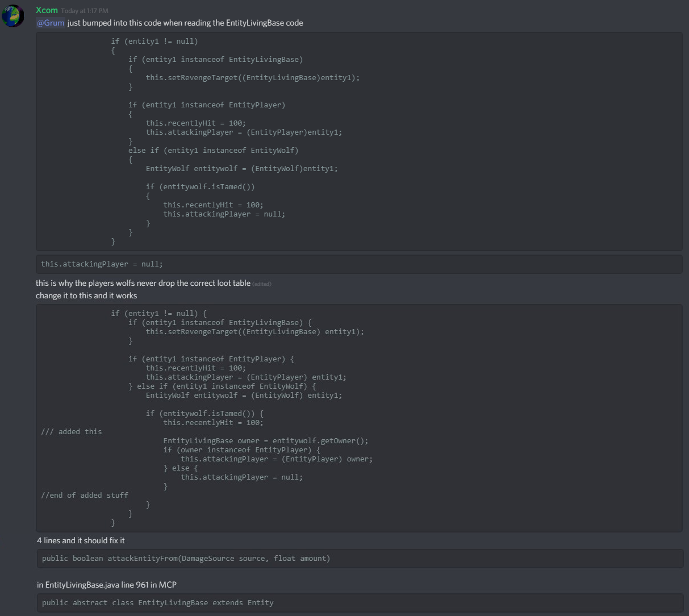Click the "public abstract class EntityLivingBase" code block
The image size is (689, 616).
point(157,603)
